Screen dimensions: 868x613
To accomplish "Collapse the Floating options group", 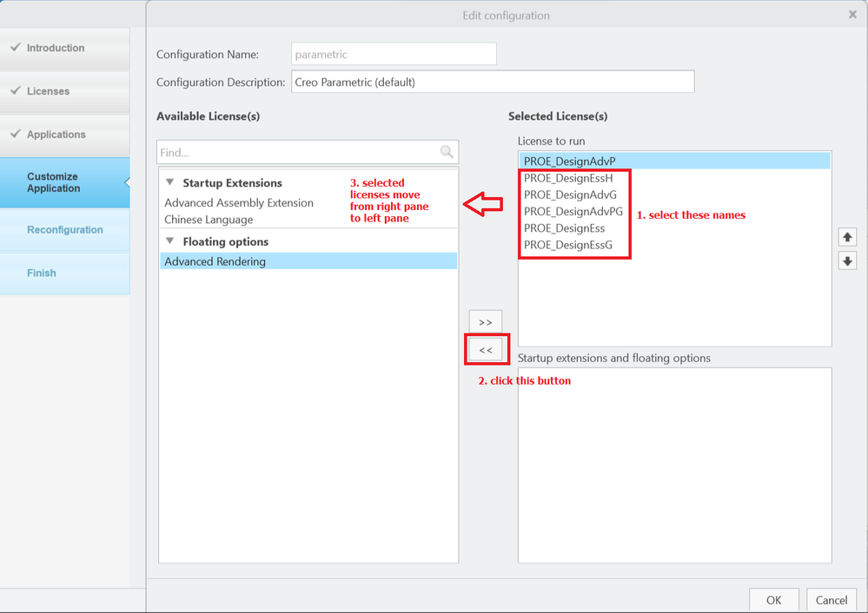I will click(170, 241).
